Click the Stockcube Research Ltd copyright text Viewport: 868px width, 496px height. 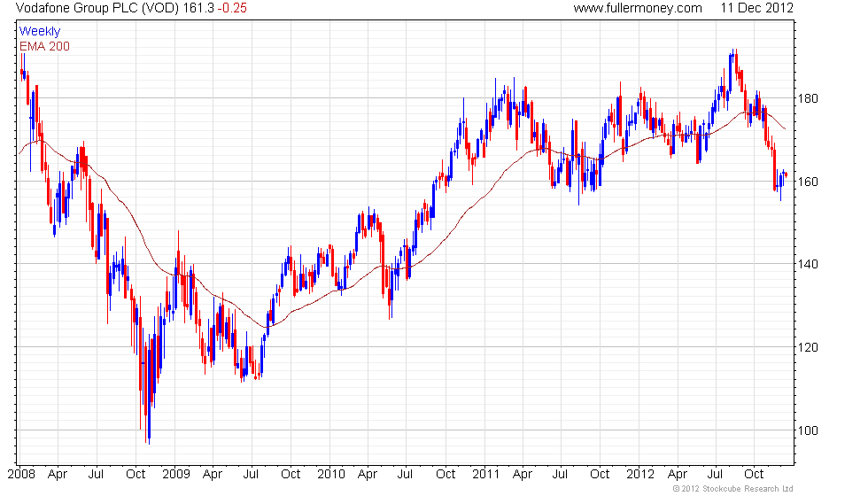click(x=733, y=489)
